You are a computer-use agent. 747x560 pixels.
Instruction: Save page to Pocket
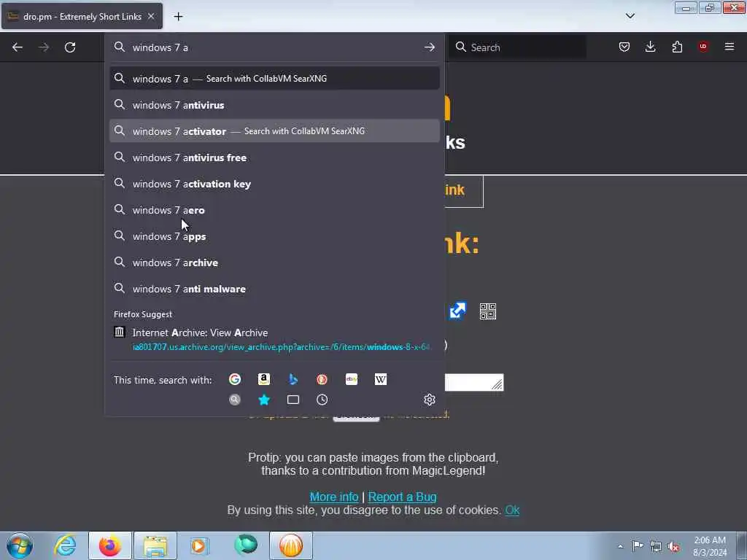(x=624, y=47)
